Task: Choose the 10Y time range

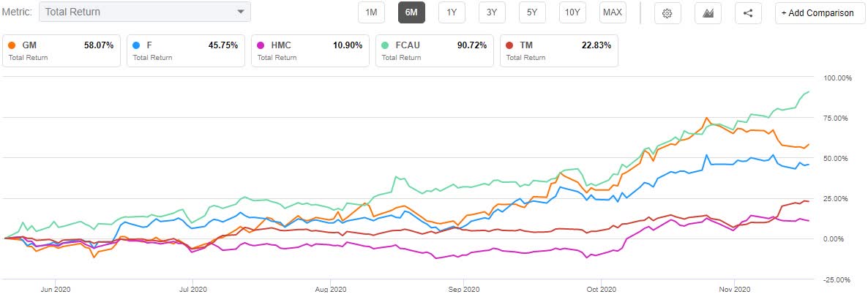Action: (572, 12)
